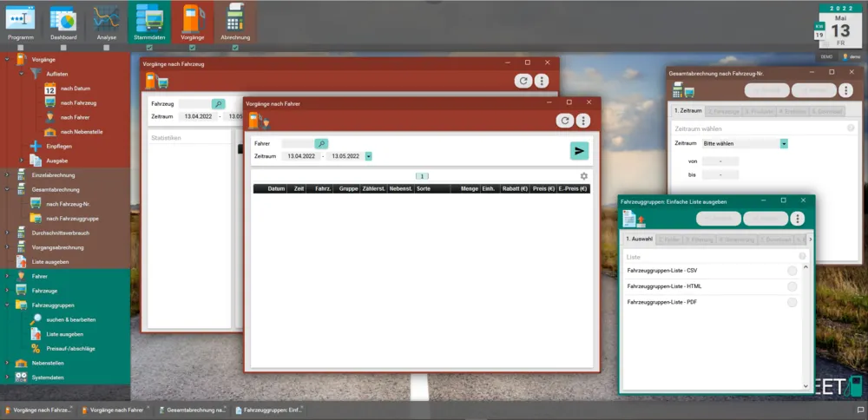Viewport: 868px width, 420px height.
Task: Open the Dashboard module in top toolbar
Action: pos(62,21)
